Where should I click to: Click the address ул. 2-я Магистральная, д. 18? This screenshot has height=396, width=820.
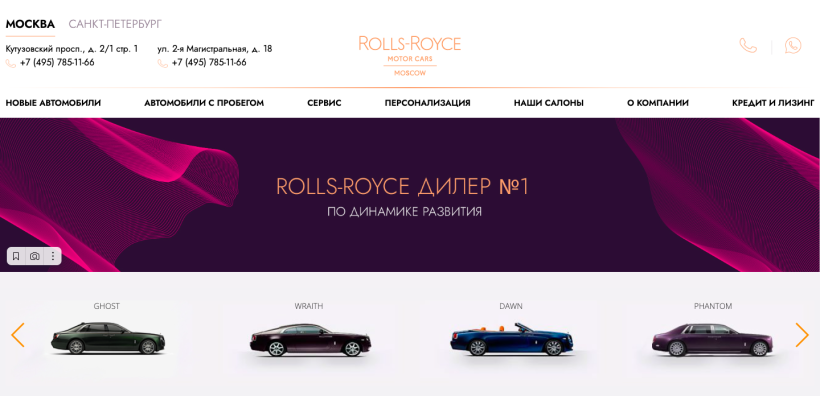click(215, 49)
